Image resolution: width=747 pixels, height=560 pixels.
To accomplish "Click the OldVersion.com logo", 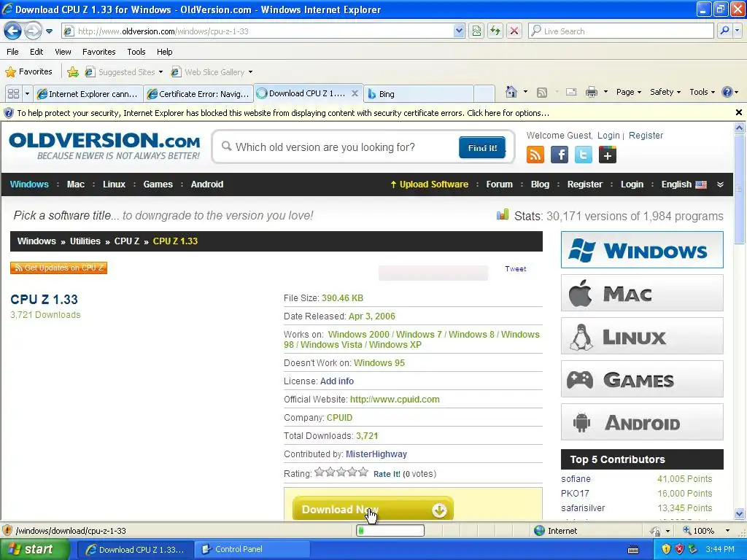I will tap(104, 146).
